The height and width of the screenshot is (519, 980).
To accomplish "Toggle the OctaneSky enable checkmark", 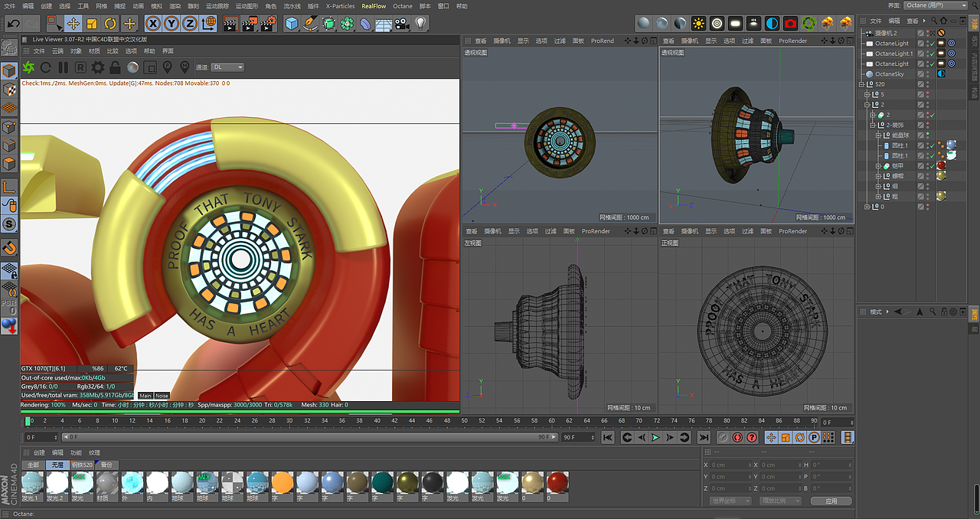I will click(932, 74).
